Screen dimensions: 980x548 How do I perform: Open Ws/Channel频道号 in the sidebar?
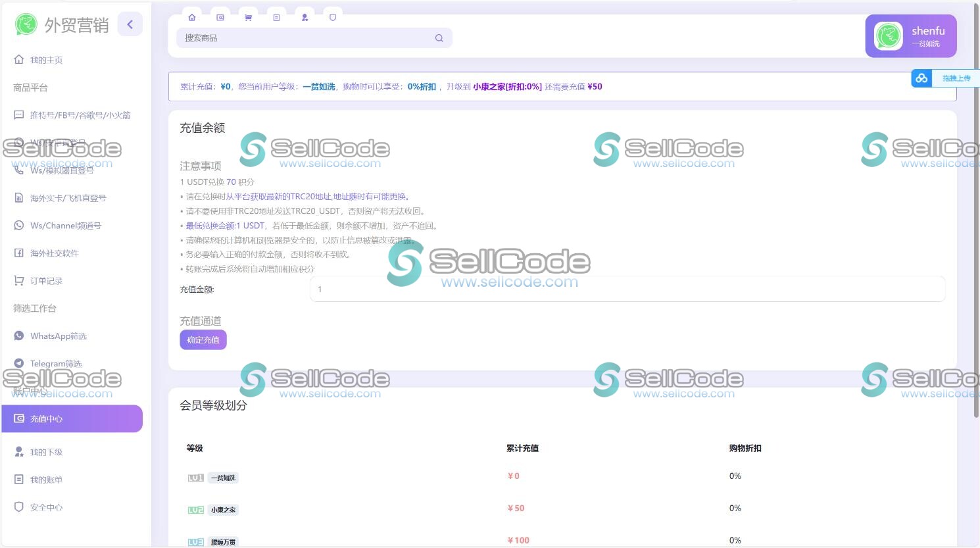[x=65, y=226]
